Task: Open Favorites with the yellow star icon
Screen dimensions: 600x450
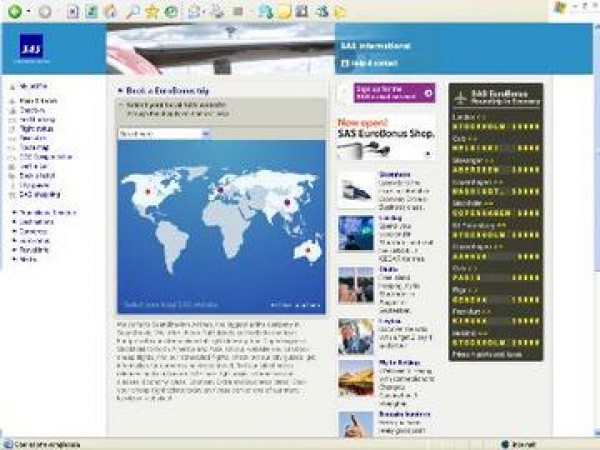Action: click(152, 11)
